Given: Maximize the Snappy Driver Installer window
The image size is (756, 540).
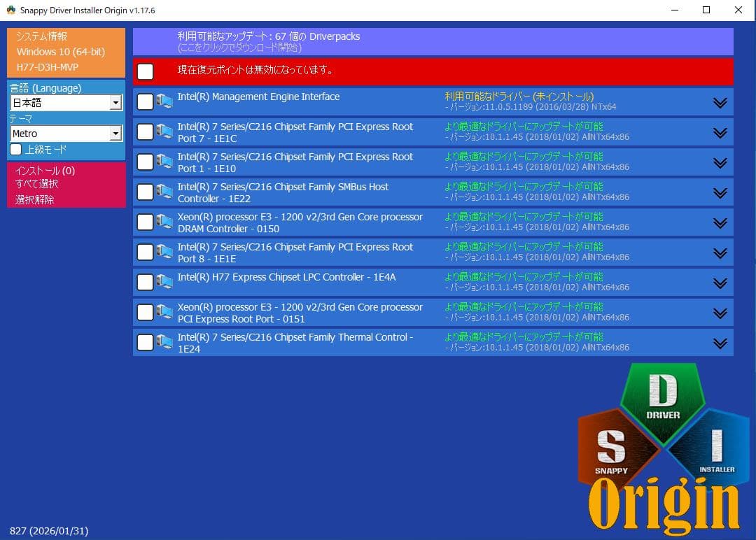Looking at the screenshot, I should pos(706,10).
